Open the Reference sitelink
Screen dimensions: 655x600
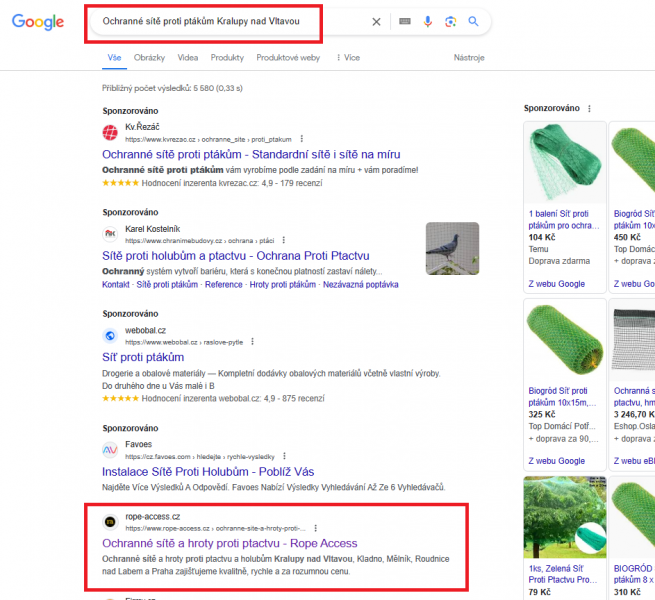click(223, 285)
